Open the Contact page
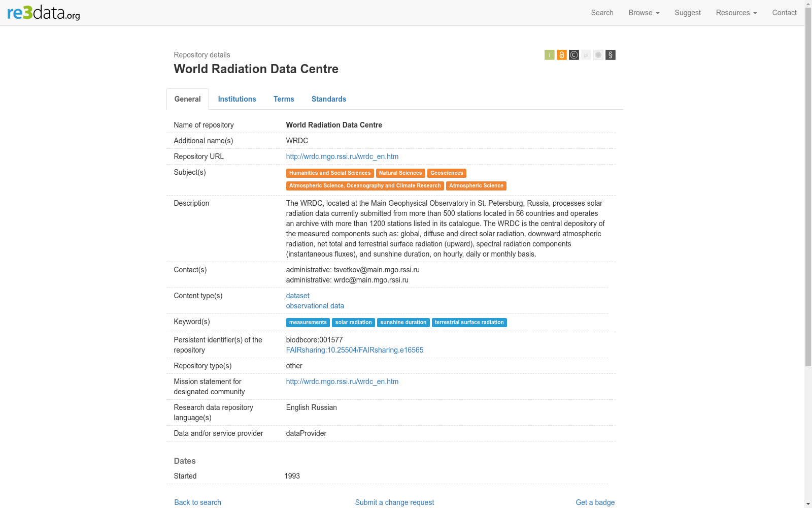Image resolution: width=812 pixels, height=508 pixels. pos(784,13)
